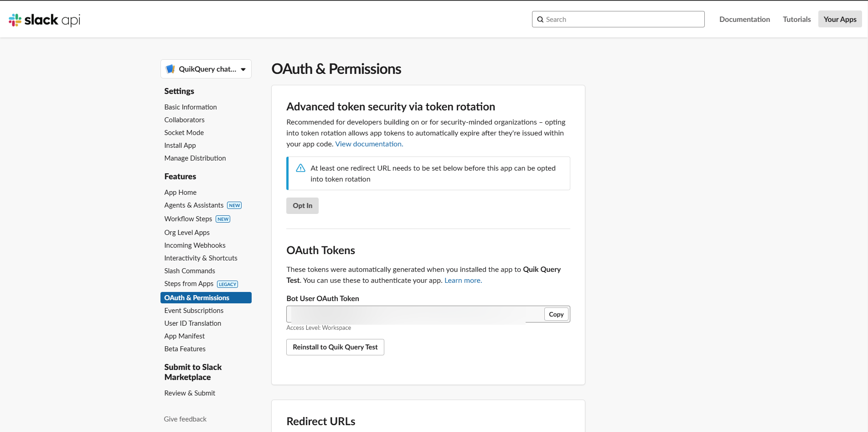
Task: Open Basic Information settings
Action: [x=191, y=107]
